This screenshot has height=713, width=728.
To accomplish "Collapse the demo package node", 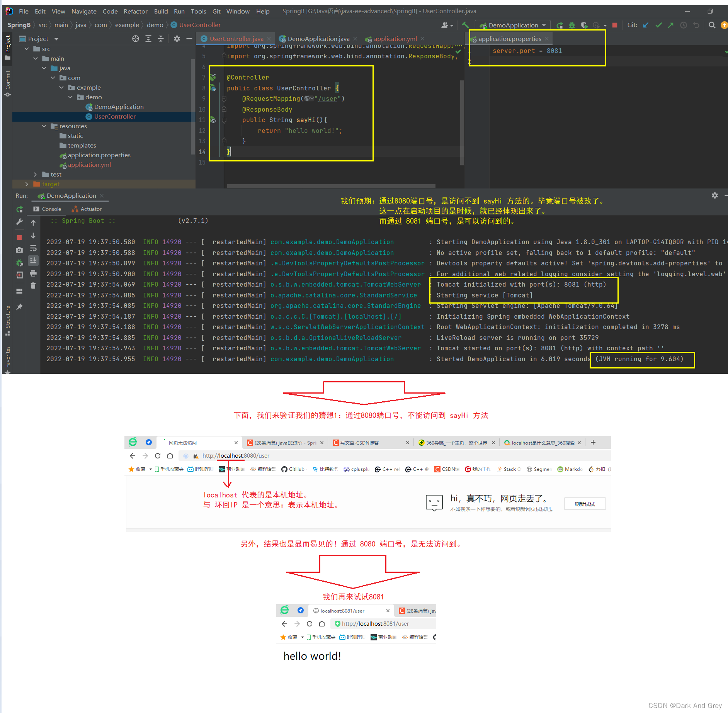I will (70, 97).
